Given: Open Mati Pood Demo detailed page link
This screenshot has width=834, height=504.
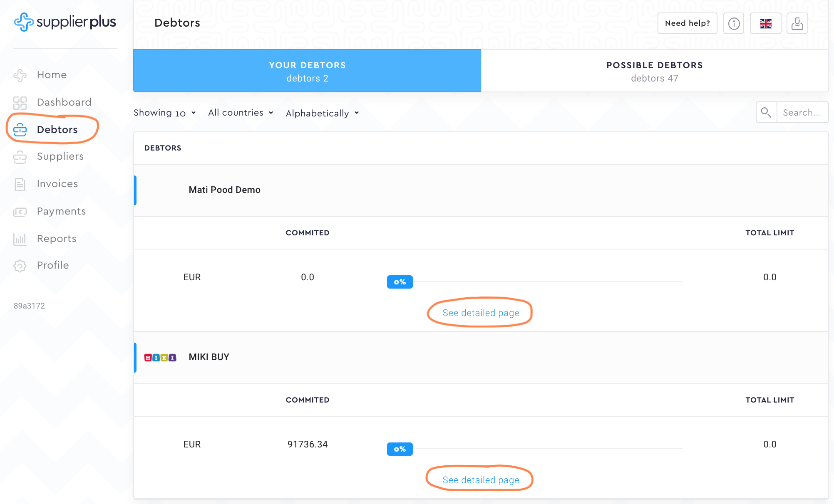Looking at the screenshot, I should coord(481,313).
